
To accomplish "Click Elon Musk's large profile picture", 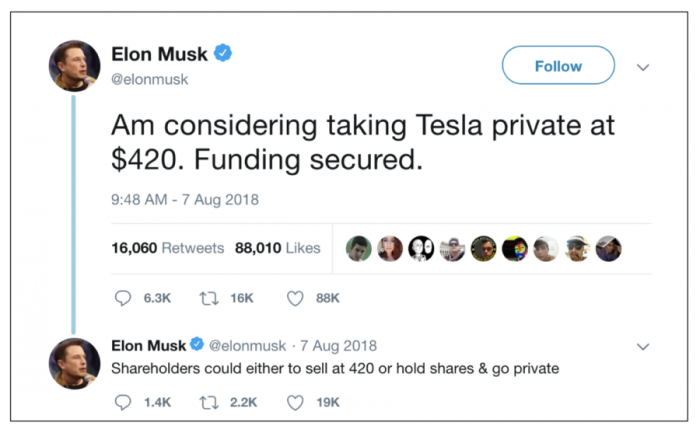I will tap(74, 66).
